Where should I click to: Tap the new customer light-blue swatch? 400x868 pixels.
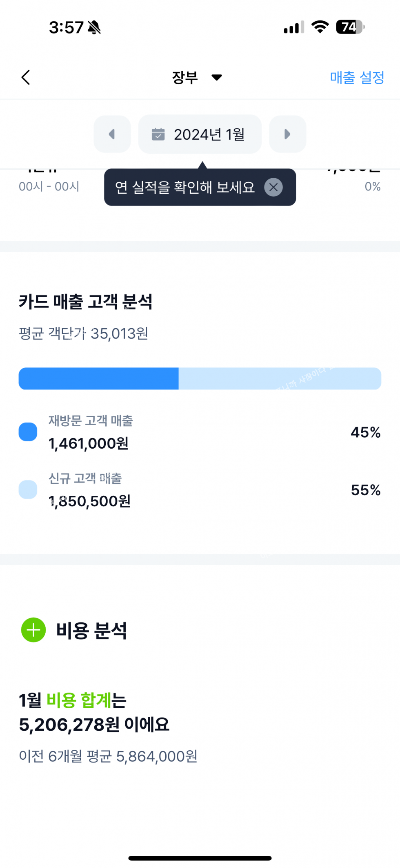click(x=28, y=490)
